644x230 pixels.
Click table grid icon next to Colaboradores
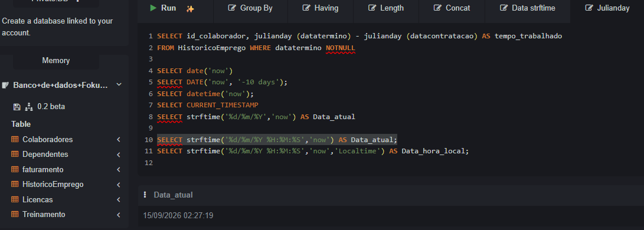[15, 139]
